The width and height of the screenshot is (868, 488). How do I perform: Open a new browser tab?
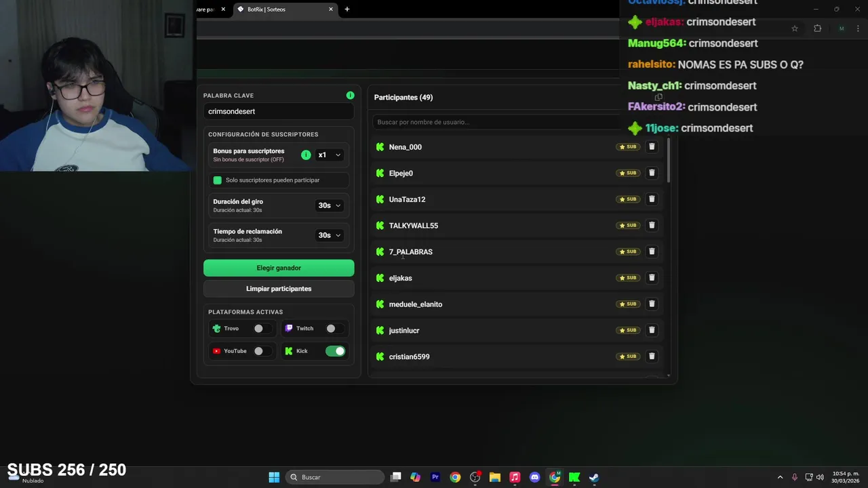[347, 9]
